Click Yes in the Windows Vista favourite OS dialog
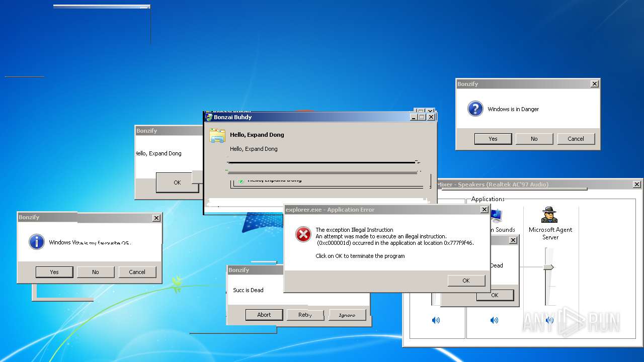The image size is (644, 362). 54,272
